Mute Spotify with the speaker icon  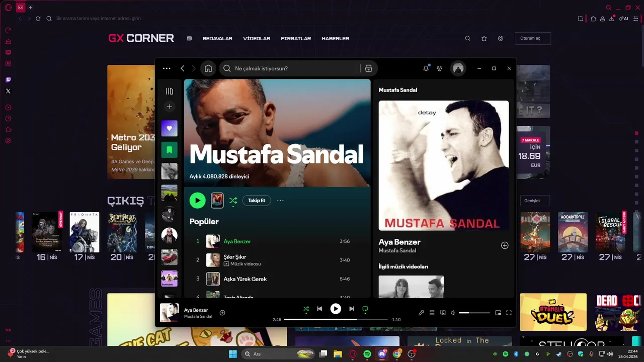pyautogui.click(x=453, y=313)
